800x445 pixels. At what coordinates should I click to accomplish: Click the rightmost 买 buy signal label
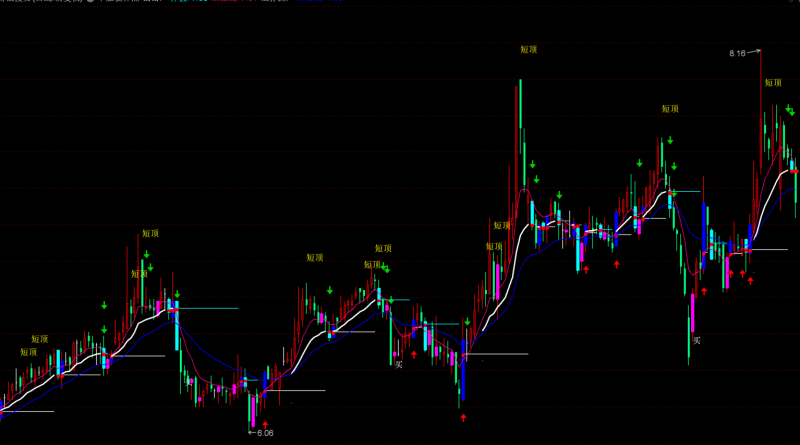point(696,340)
